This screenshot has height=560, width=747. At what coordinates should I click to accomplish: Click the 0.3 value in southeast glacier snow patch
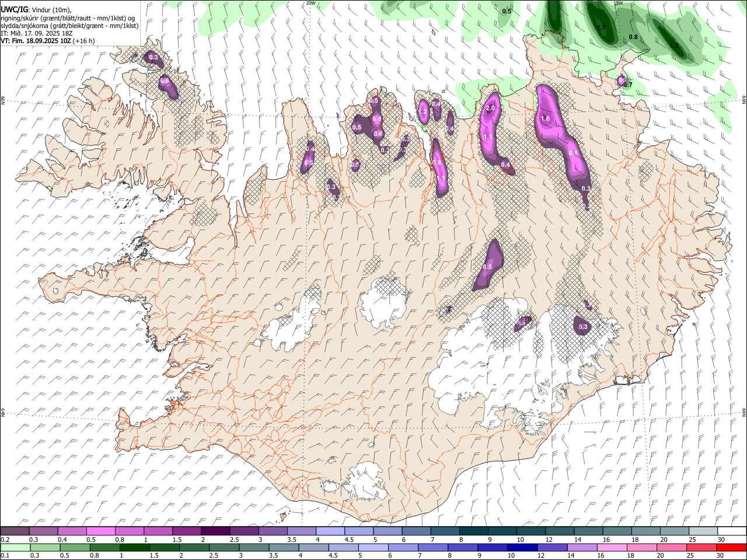click(x=583, y=327)
